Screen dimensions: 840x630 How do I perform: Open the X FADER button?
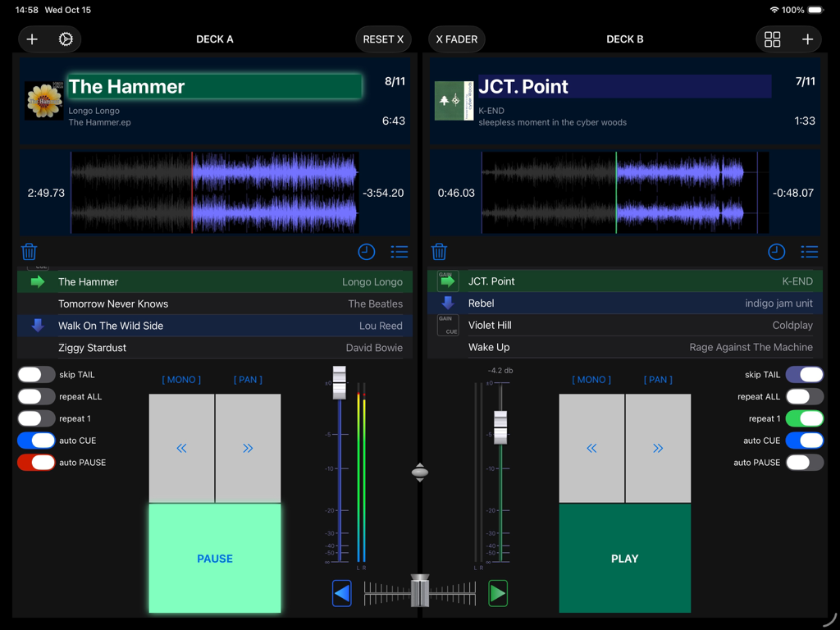click(457, 39)
